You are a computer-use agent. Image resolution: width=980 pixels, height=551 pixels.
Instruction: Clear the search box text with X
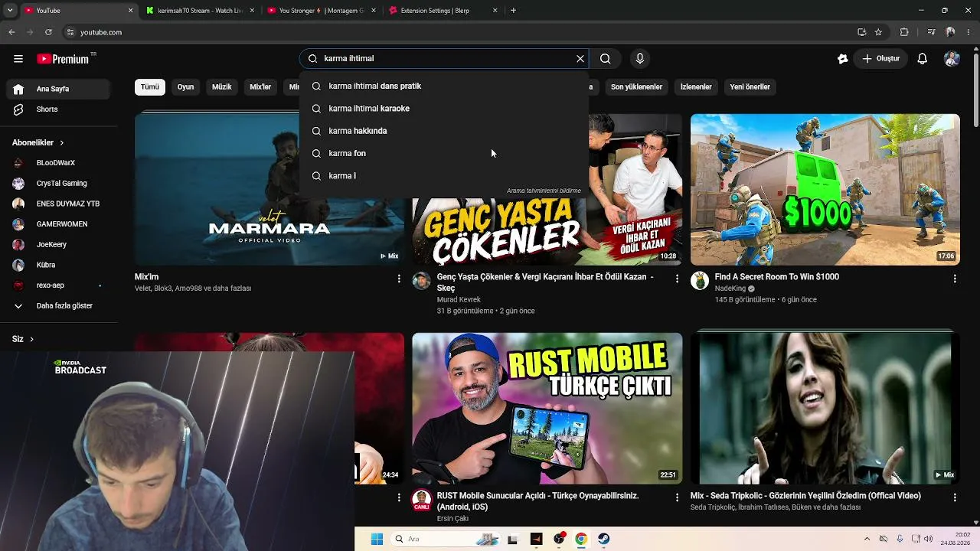(580, 59)
